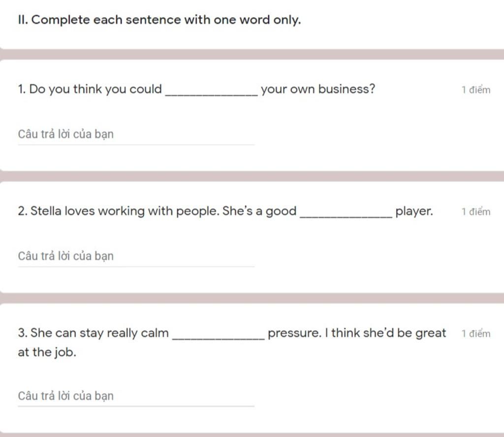504x437 pixels.
Task: Click the '1 điểm' label beside question 1
Action: pos(476,90)
